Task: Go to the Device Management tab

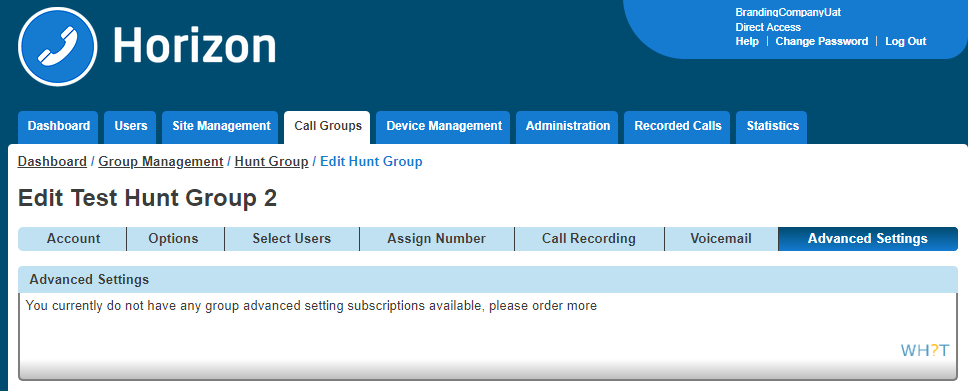Action: [x=444, y=127]
